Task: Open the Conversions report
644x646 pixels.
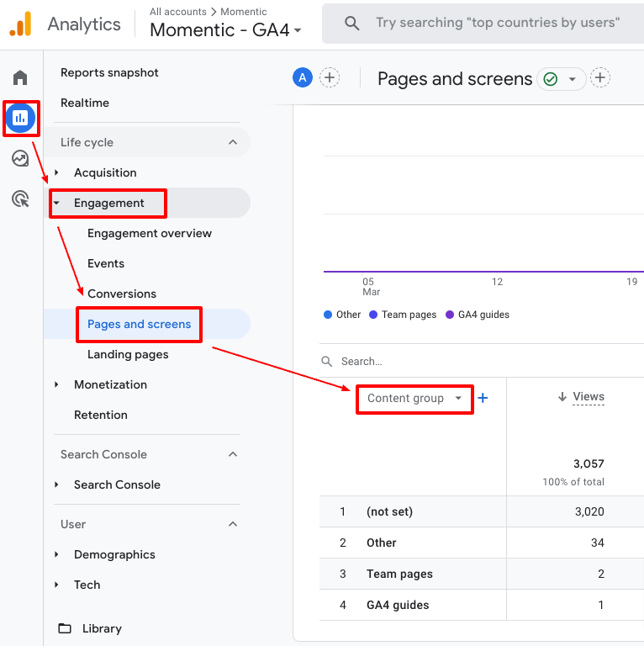Action: coord(122,294)
